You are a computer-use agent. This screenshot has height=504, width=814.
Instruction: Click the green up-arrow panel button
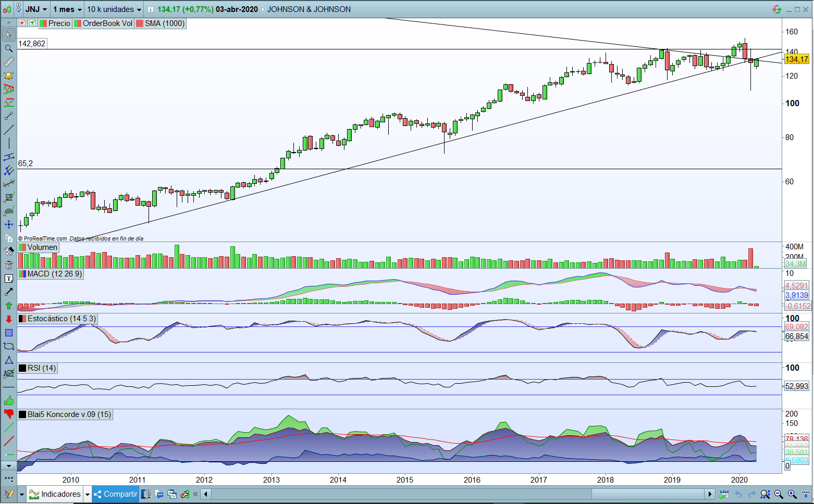[32, 23]
